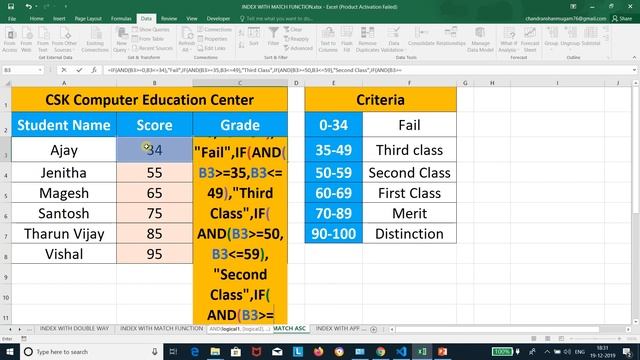
Task: Click the Text to Columns icon
Action: coord(328,40)
